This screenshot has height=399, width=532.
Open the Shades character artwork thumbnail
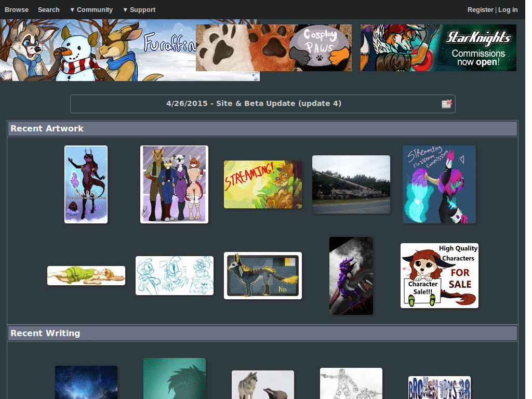point(86,184)
